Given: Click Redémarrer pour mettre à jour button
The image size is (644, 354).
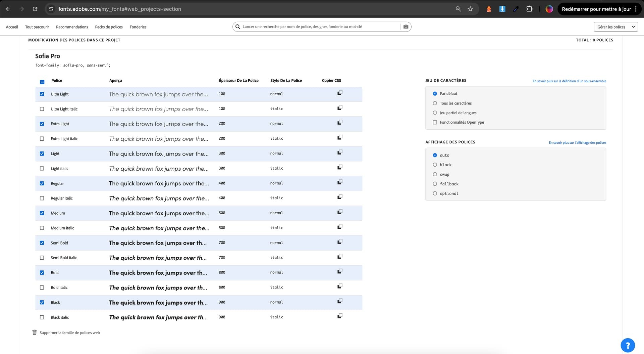Looking at the screenshot, I should point(596,9).
